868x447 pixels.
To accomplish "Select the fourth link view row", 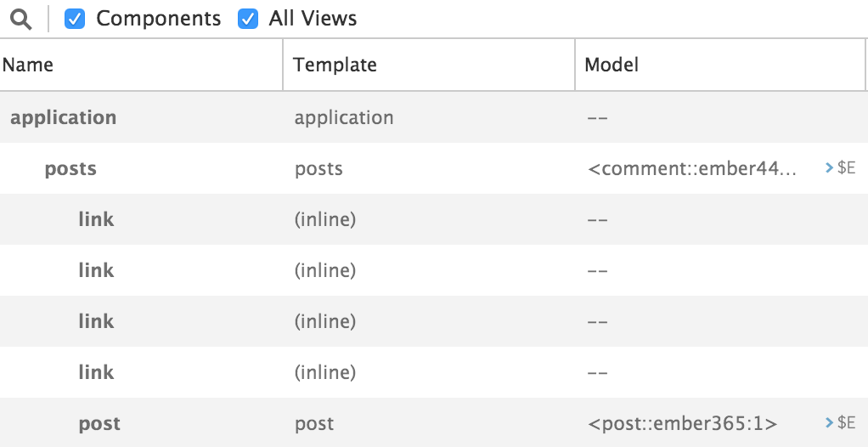I will 96,372.
